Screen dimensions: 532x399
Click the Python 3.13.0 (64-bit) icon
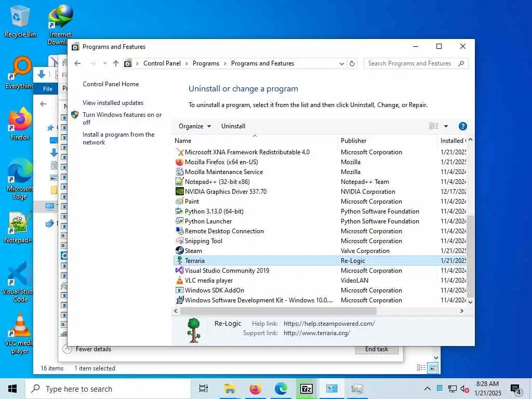point(179,211)
